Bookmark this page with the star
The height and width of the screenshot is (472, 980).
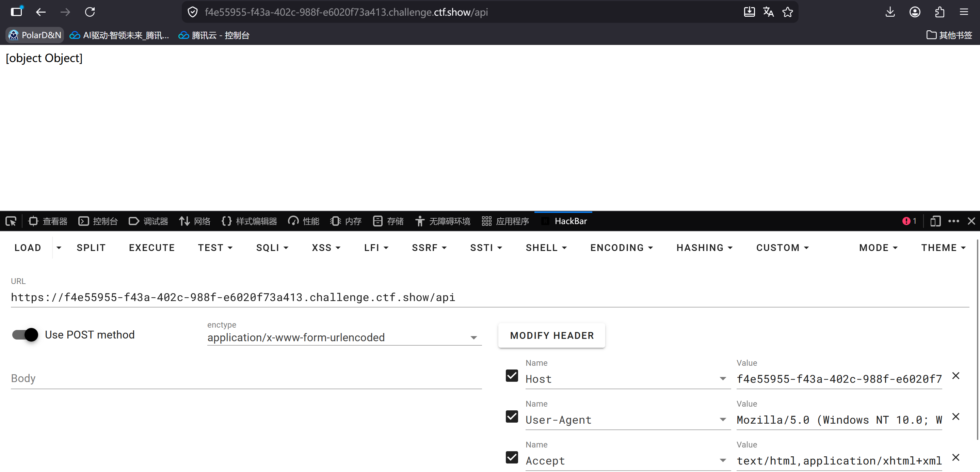click(787, 12)
